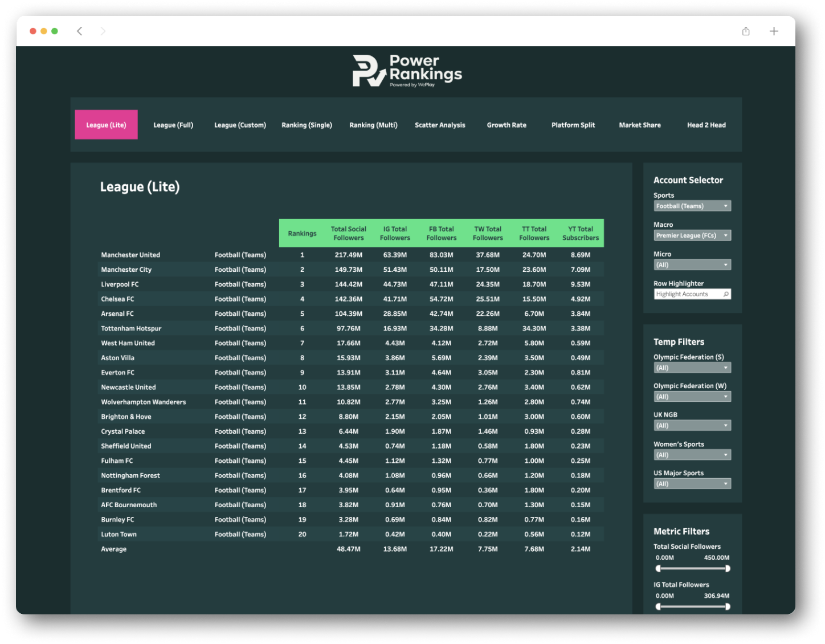Select the League (Lite) tab
Viewport: 825px width, 644px height.
coord(106,125)
